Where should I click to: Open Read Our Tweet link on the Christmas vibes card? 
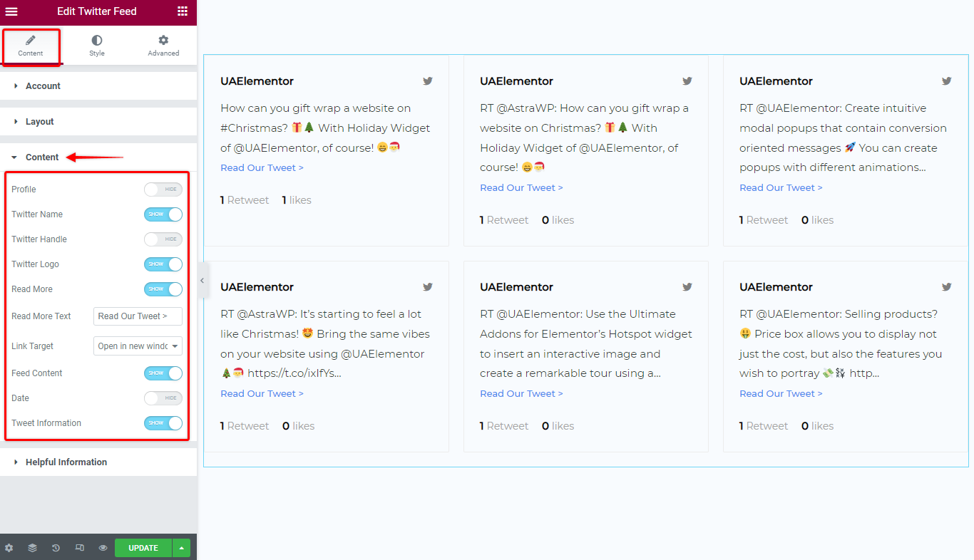tap(262, 394)
